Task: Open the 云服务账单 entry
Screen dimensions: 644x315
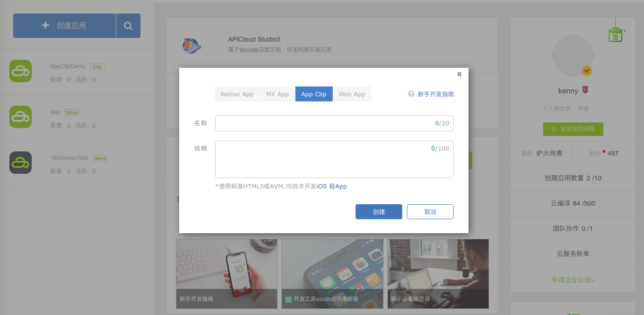Action: point(573,254)
